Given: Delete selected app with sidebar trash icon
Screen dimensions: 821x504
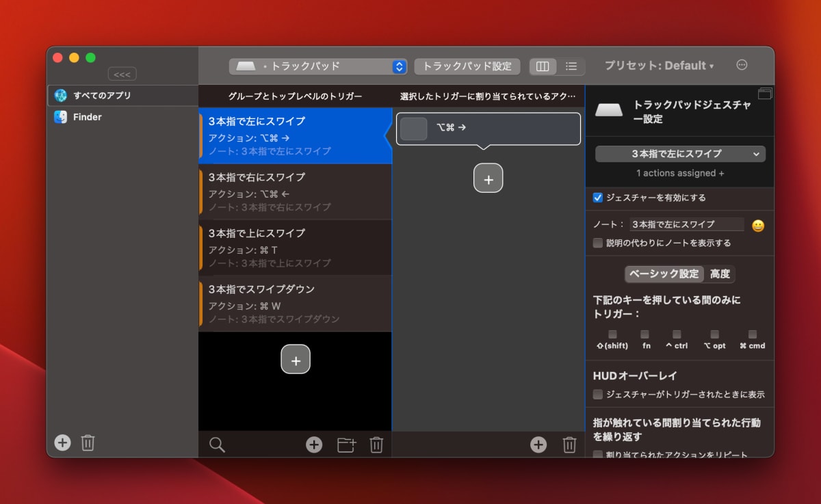Looking at the screenshot, I should pyautogui.click(x=88, y=442).
